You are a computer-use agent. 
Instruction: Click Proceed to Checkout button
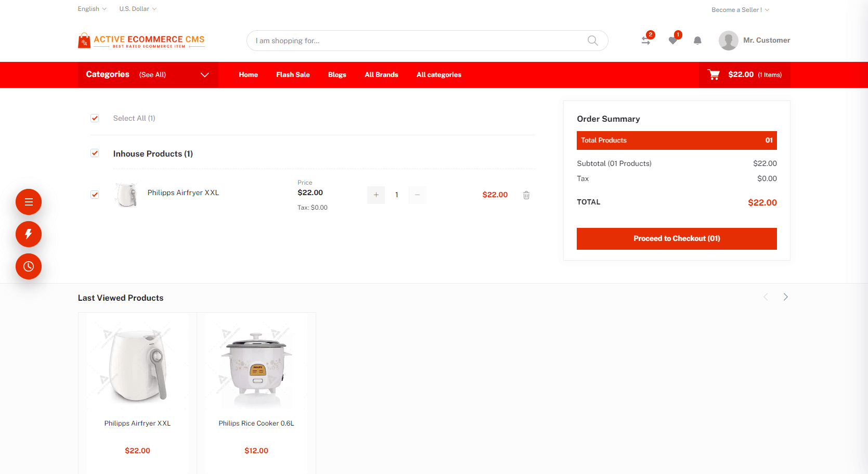point(677,239)
